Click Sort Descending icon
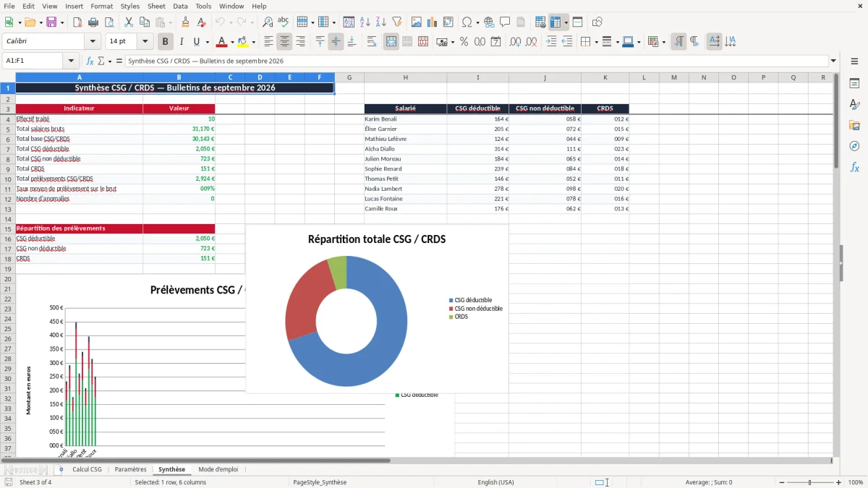The image size is (868, 488). click(381, 22)
